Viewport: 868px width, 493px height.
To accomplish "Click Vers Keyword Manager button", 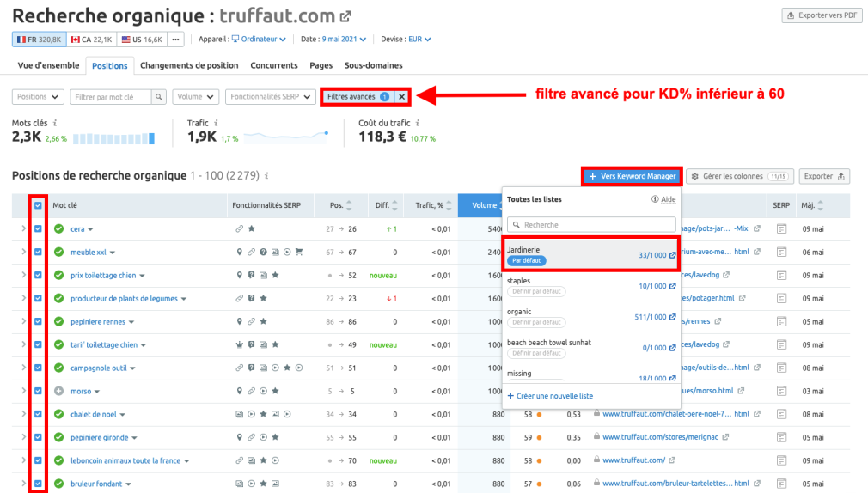I will click(x=633, y=176).
